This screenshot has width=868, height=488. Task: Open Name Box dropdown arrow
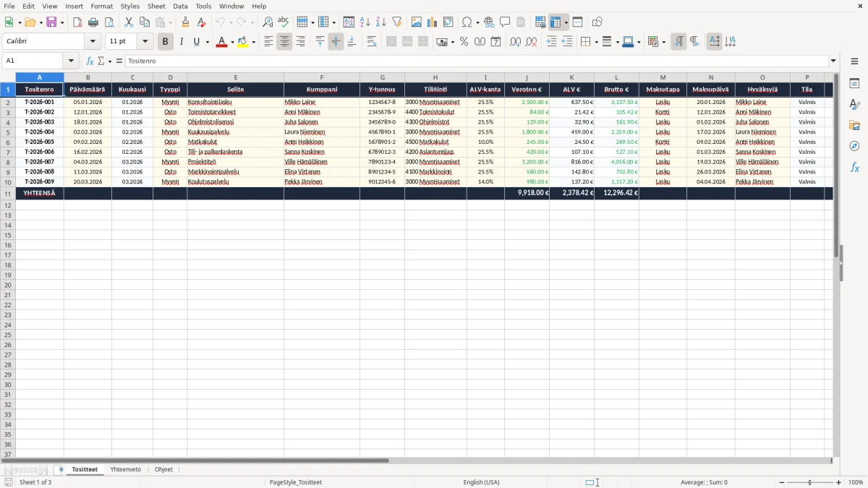coord(71,61)
